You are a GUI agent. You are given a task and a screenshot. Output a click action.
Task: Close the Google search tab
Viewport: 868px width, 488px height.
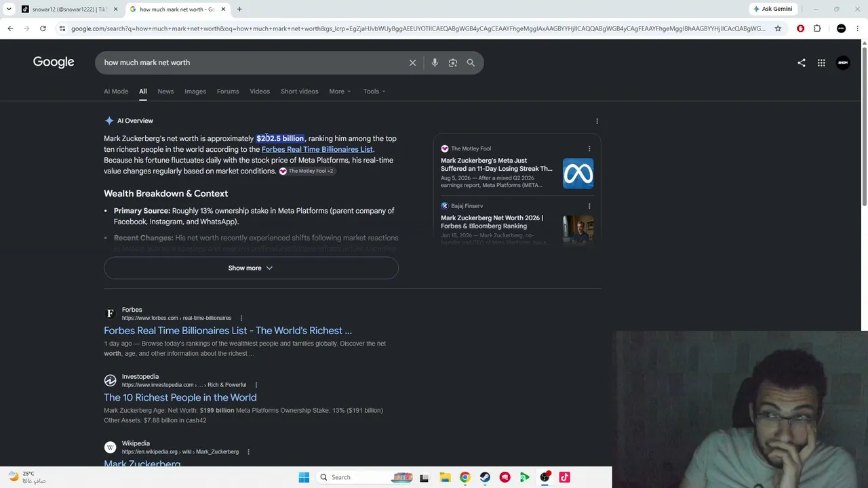pos(223,9)
